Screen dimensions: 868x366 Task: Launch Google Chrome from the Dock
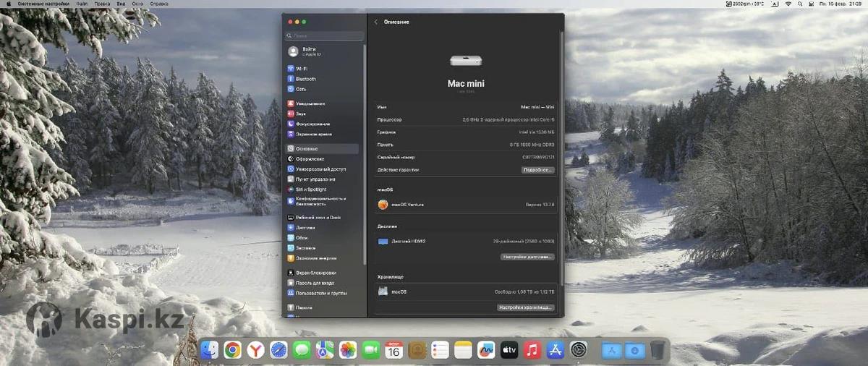232,351
